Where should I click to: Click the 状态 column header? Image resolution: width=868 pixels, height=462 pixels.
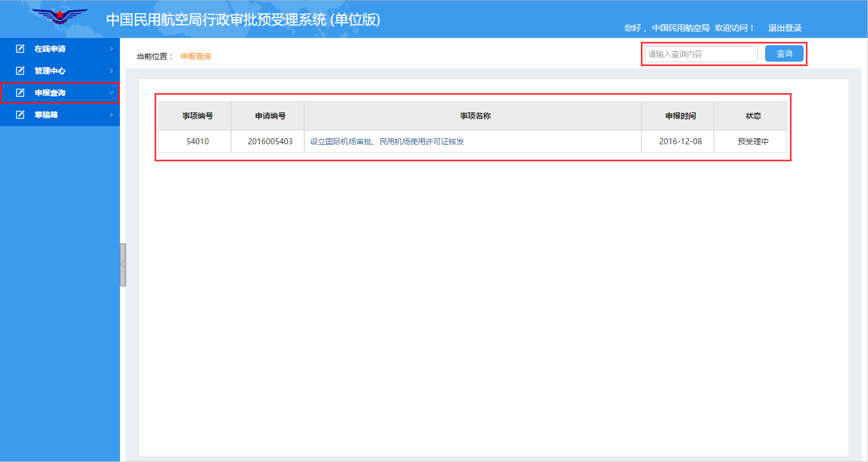coord(750,116)
